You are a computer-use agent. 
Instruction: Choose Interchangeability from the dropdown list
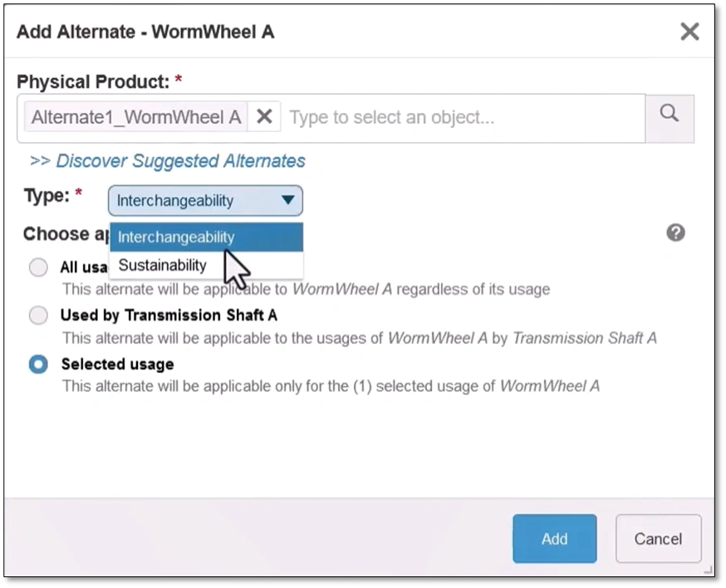206,237
